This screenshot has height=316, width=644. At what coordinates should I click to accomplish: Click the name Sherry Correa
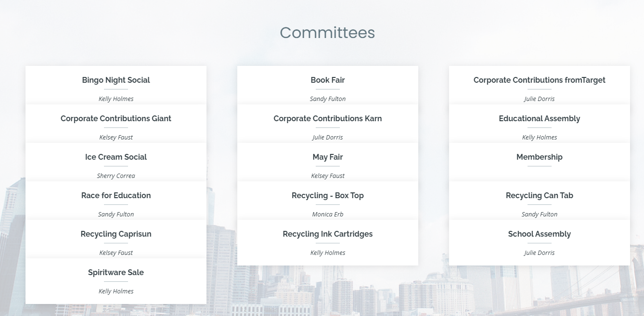point(116,176)
